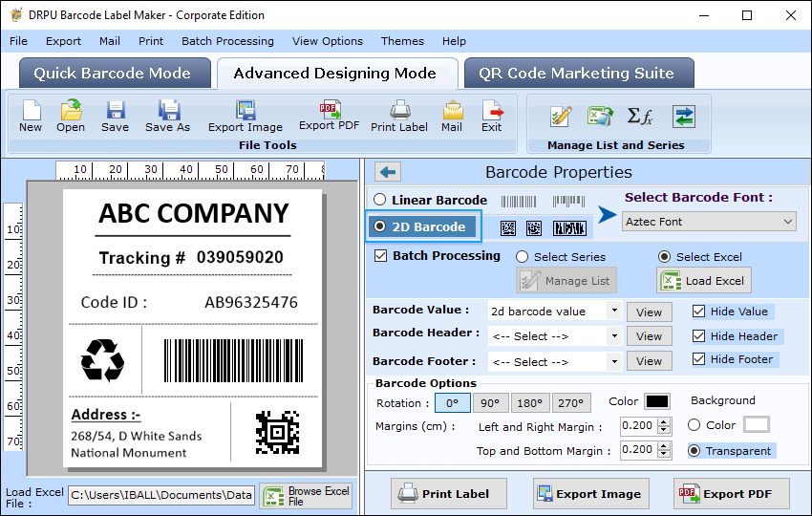Expand the Barcode Footer dropdown
The width and height of the screenshot is (812, 516).
tap(614, 361)
